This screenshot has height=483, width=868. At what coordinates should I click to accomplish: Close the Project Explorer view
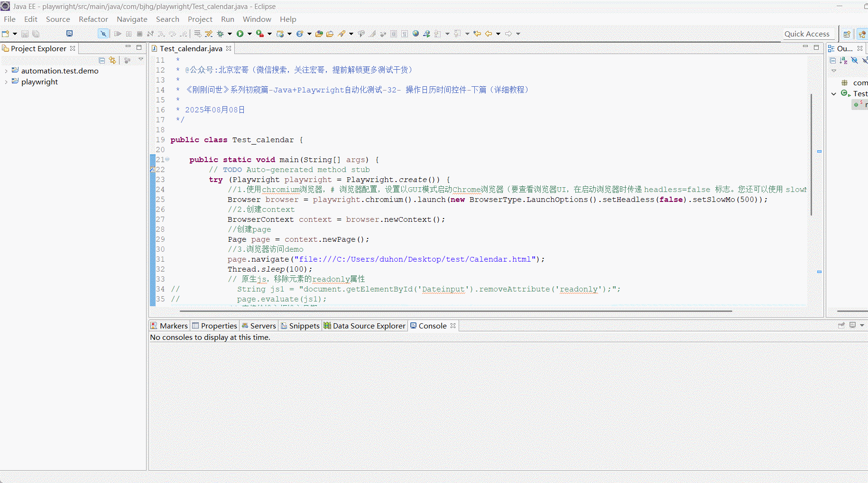[x=73, y=48]
